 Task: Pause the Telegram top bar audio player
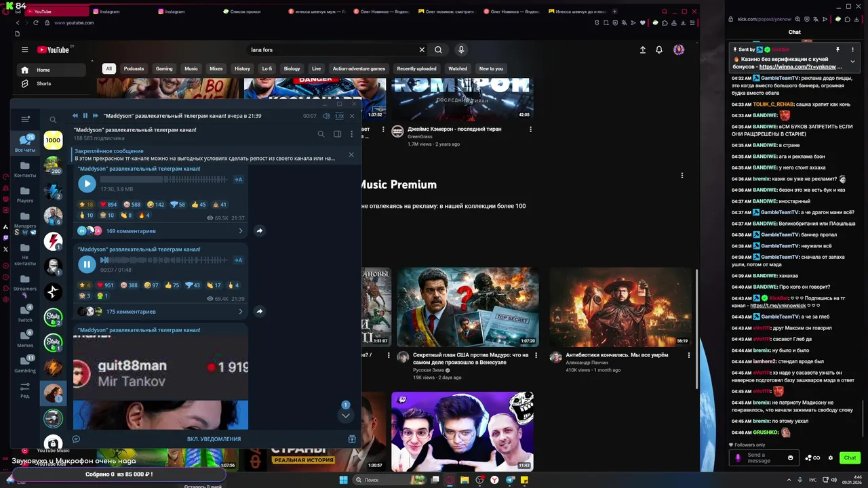[x=85, y=116]
